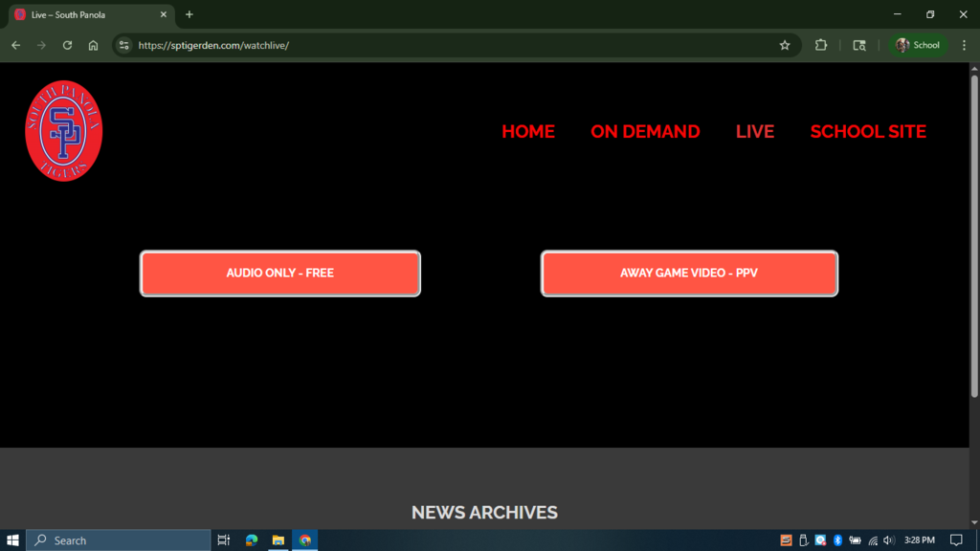
Task: Open the Windows notification center
Action: tap(955, 540)
